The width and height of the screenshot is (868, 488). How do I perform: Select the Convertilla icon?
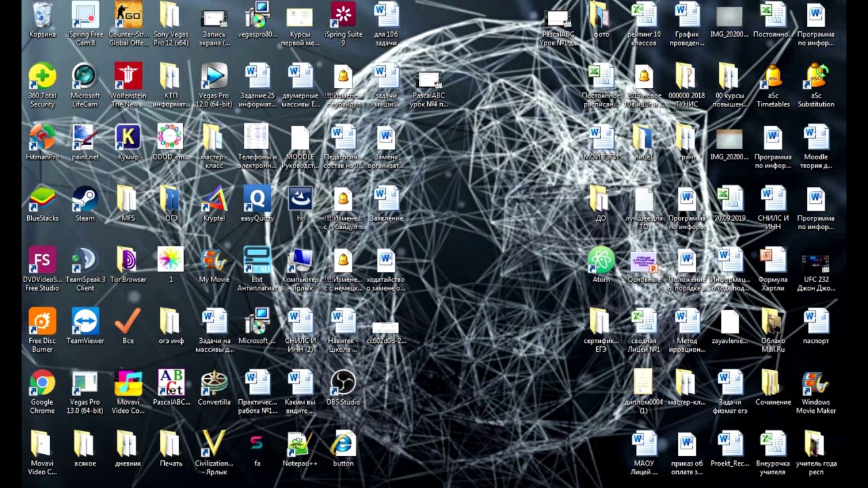(214, 388)
